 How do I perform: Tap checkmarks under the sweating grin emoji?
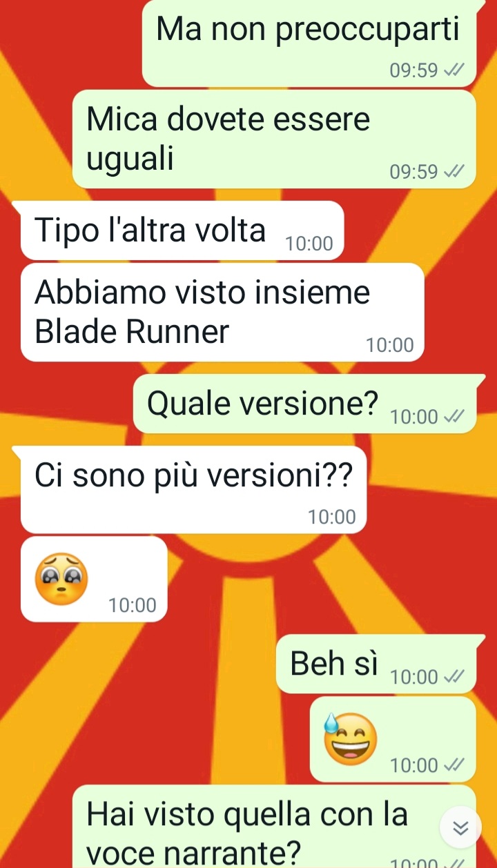tap(454, 765)
